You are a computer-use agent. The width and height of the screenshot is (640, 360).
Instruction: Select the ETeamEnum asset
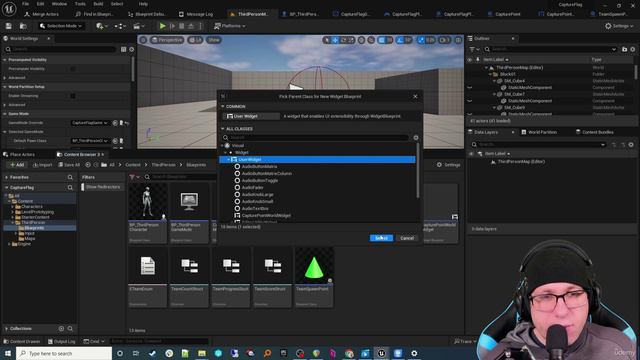point(147,266)
